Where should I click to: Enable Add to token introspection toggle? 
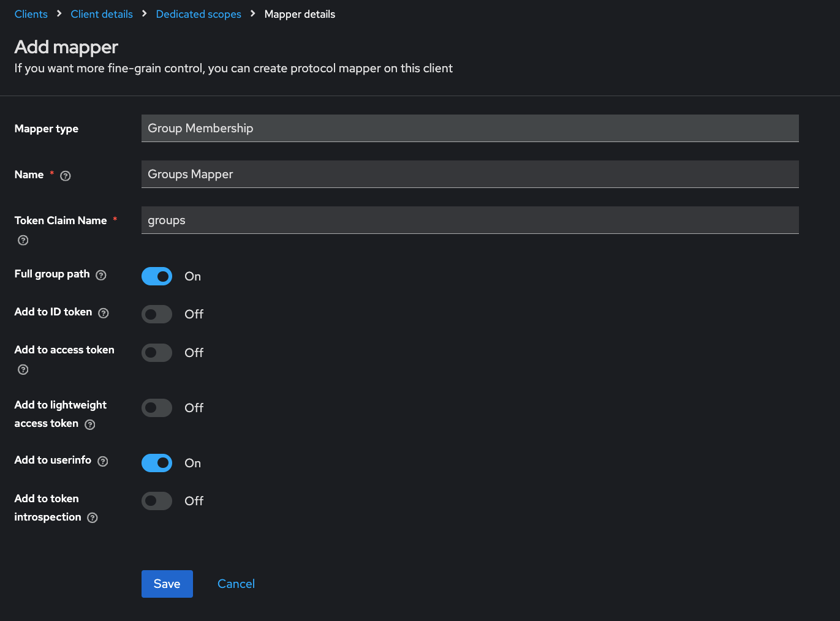(x=157, y=501)
